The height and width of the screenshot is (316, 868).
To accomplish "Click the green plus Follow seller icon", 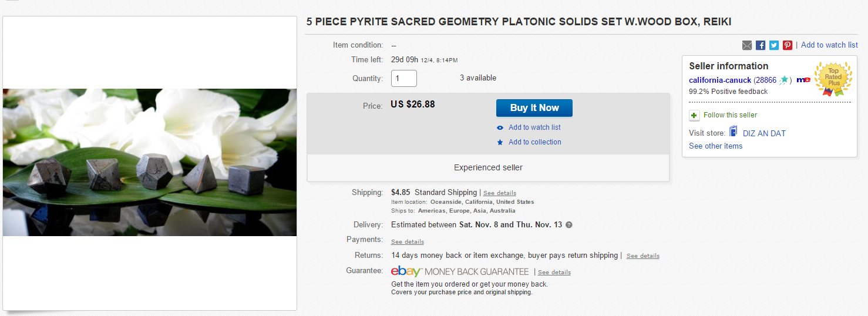I will [694, 115].
